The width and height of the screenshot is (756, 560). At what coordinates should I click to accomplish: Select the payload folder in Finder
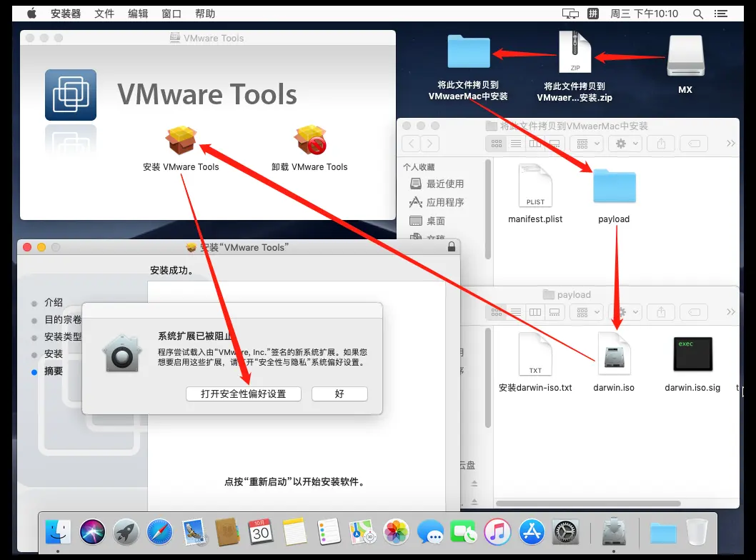[x=615, y=186]
